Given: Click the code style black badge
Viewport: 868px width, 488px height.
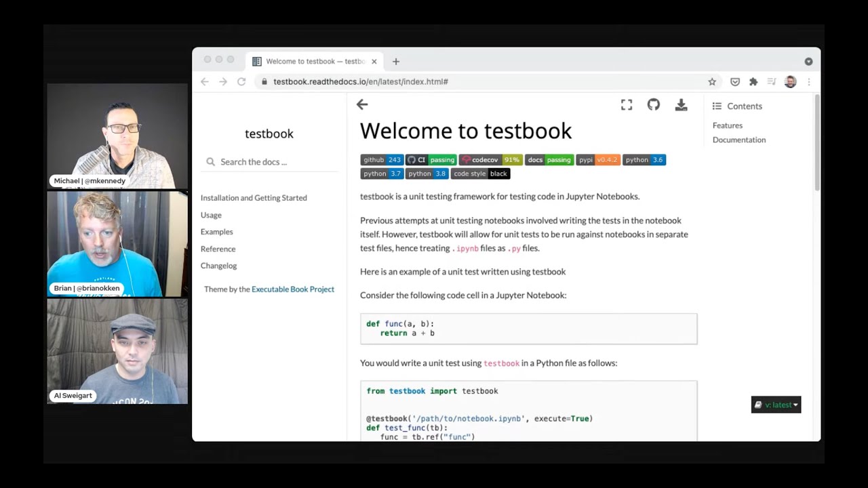Looking at the screenshot, I should click(x=480, y=174).
